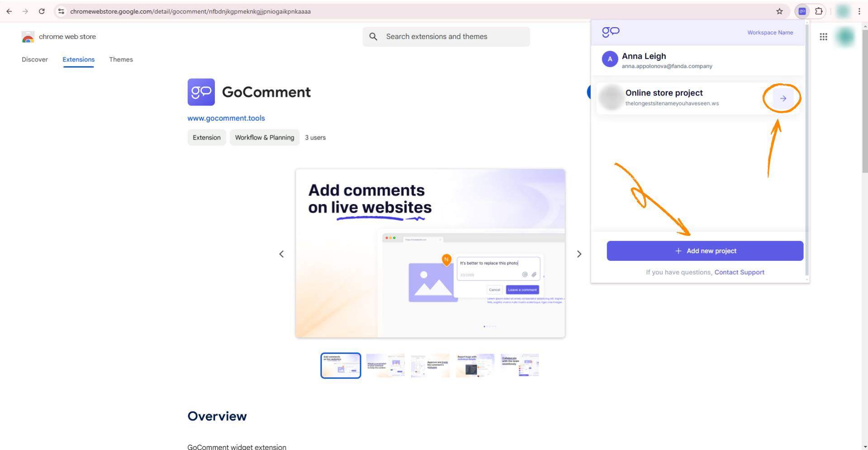View site information icon in address bar
The width and height of the screenshot is (868, 450).
61,11
